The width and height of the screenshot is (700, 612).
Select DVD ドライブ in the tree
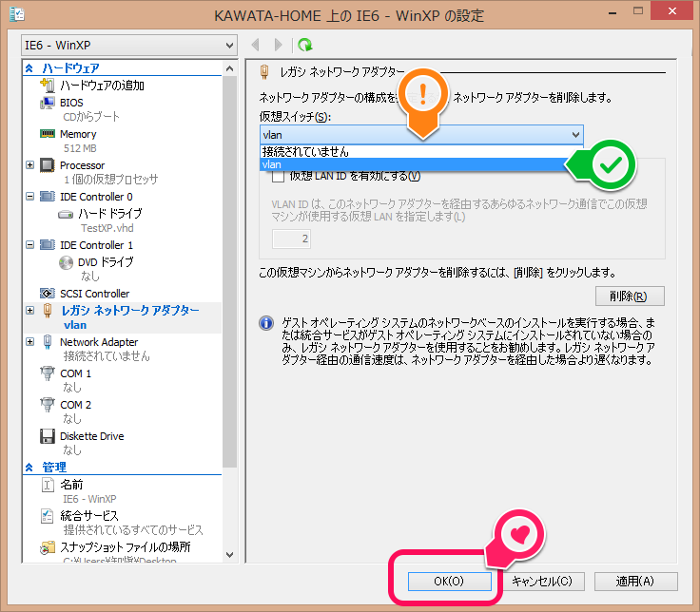pyautogui.click(x=106, y=262)
